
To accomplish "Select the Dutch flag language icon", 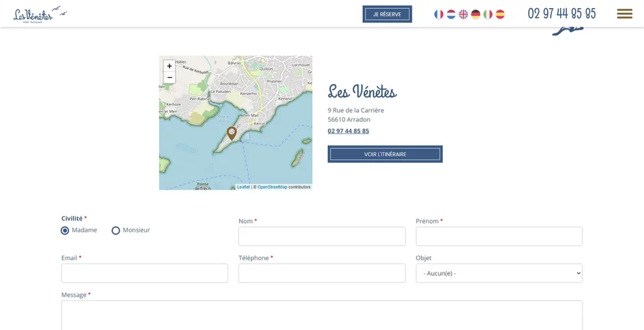I will click(x=451, y=14).
